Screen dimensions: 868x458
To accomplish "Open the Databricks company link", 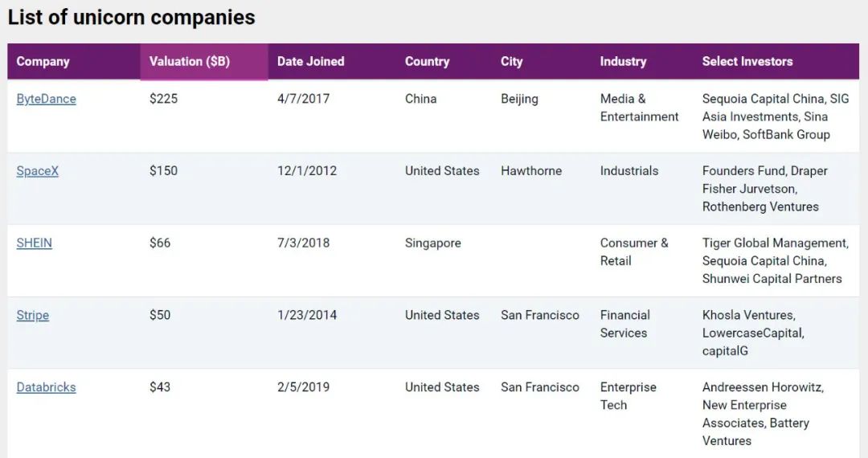I will click(46, 387).
